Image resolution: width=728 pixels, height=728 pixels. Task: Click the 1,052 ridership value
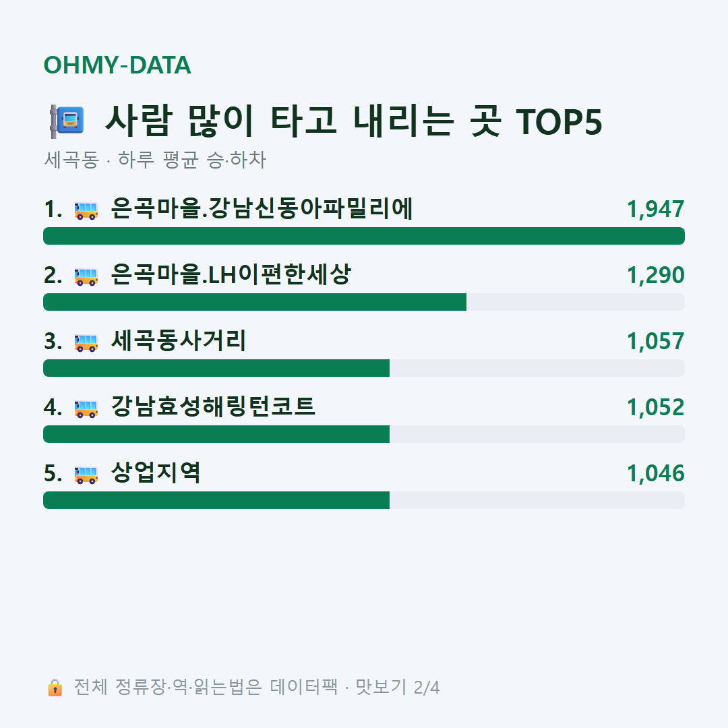coord(656,407)
